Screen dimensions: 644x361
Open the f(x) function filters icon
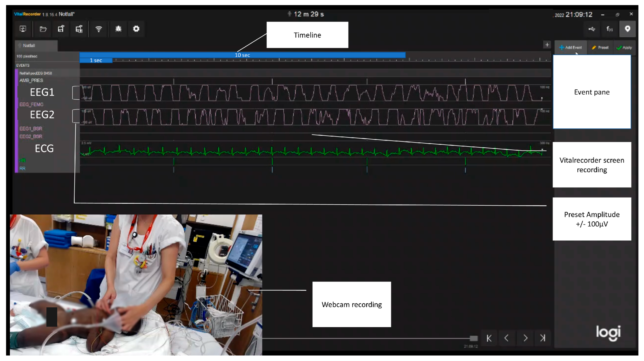pos(609,29)
